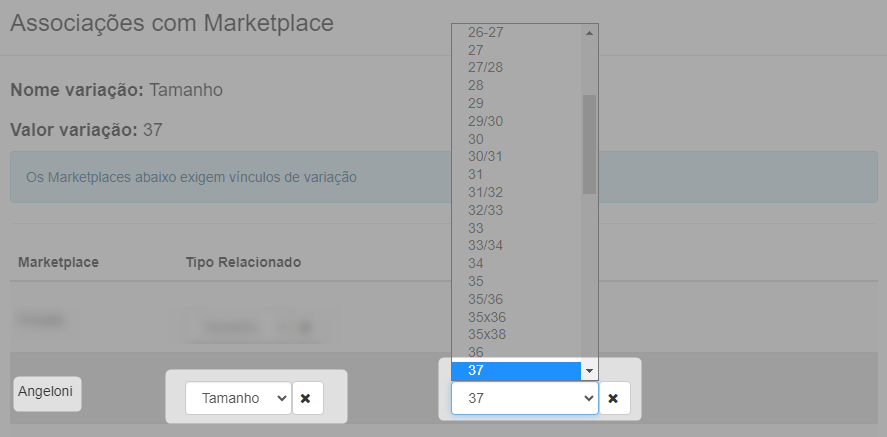Select the 31/32 option in list

(515, 192)
